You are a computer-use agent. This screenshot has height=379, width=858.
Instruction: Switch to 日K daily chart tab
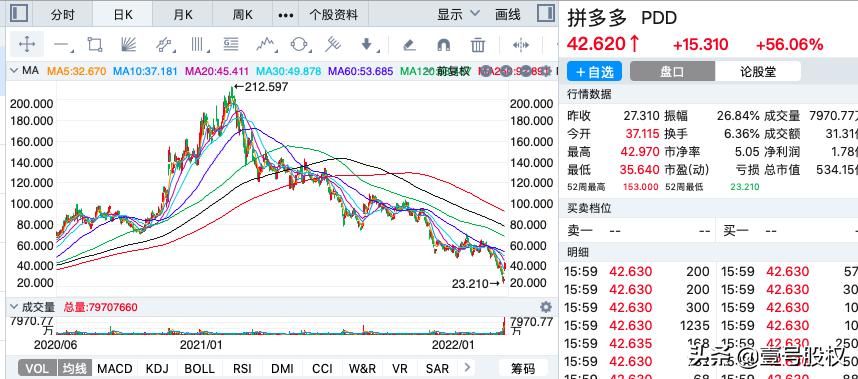[x=123, y=15]
